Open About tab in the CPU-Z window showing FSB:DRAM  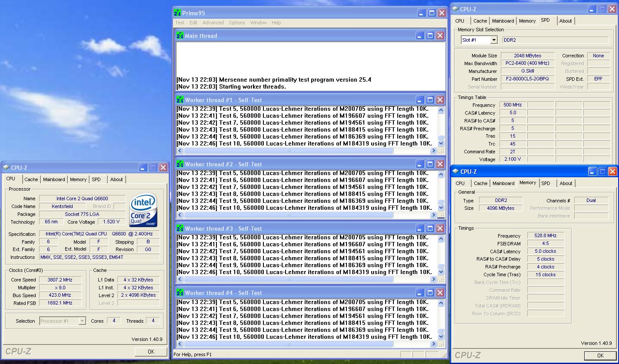[566, 183]
